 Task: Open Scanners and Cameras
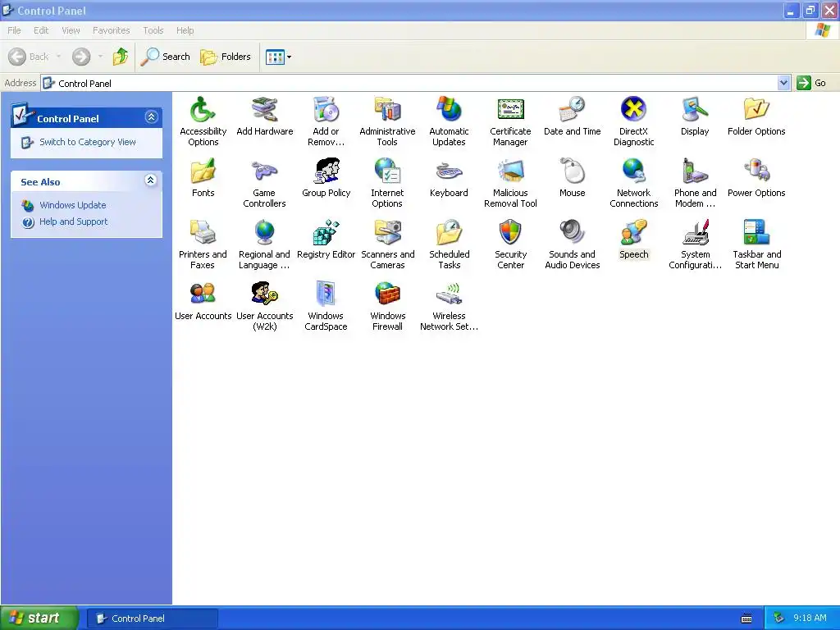[x=387, y=244]
